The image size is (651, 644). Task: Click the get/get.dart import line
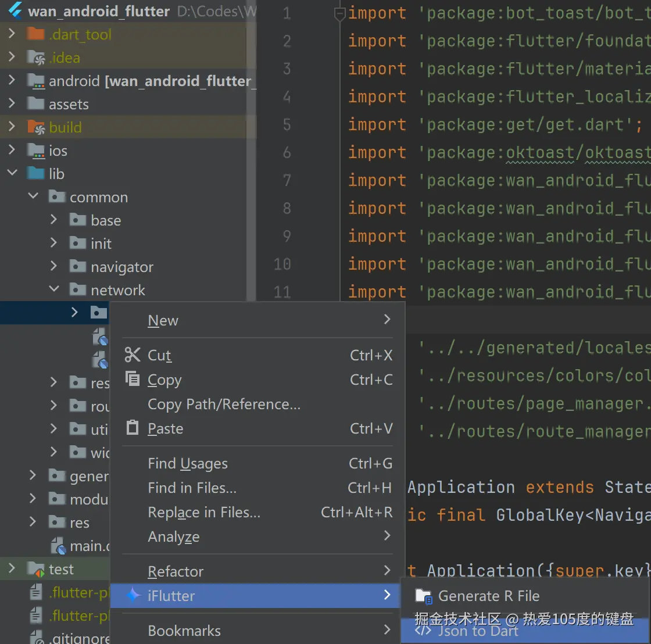coord(495,124)
